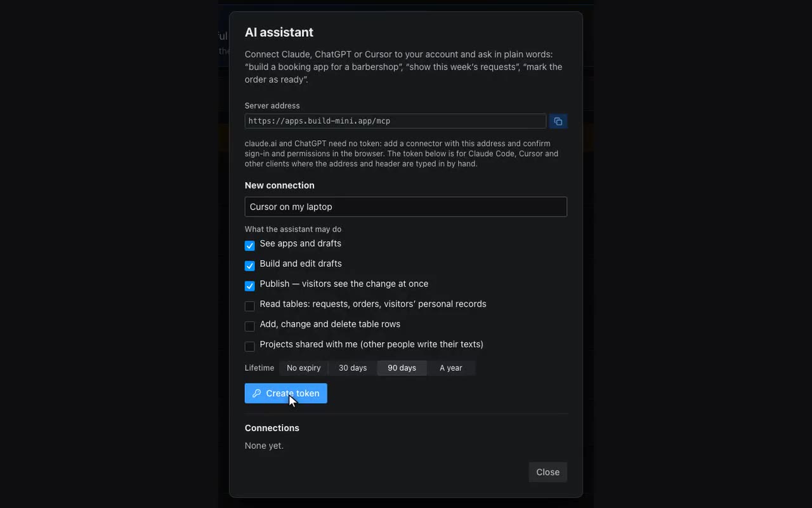812x508 pixels.
Task: Click the New connection heading
Action: [x=280, y=185]
